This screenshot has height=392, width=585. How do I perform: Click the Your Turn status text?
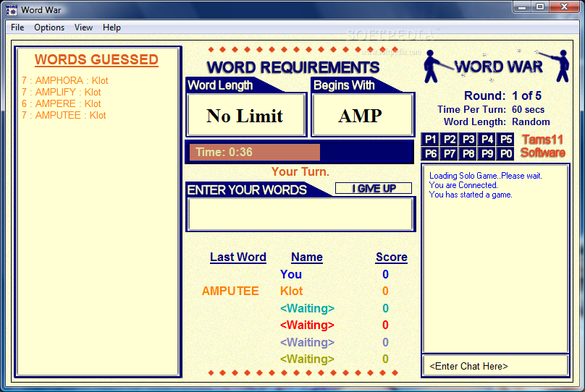[x=300, y=172]
